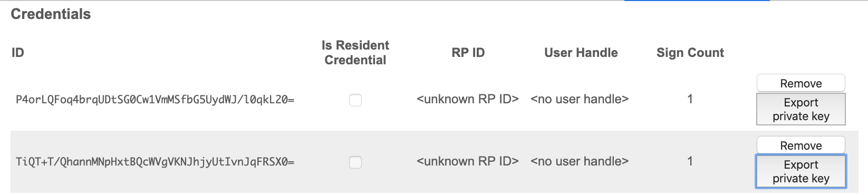Click the Credentials section heading

[x=51, y=14]
